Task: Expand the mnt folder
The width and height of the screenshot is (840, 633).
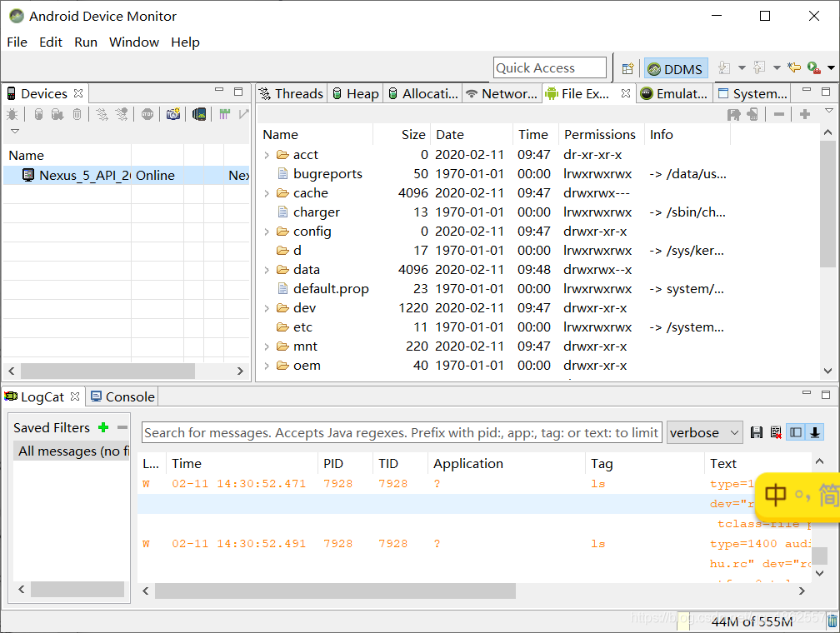Action: pos(267,346)
